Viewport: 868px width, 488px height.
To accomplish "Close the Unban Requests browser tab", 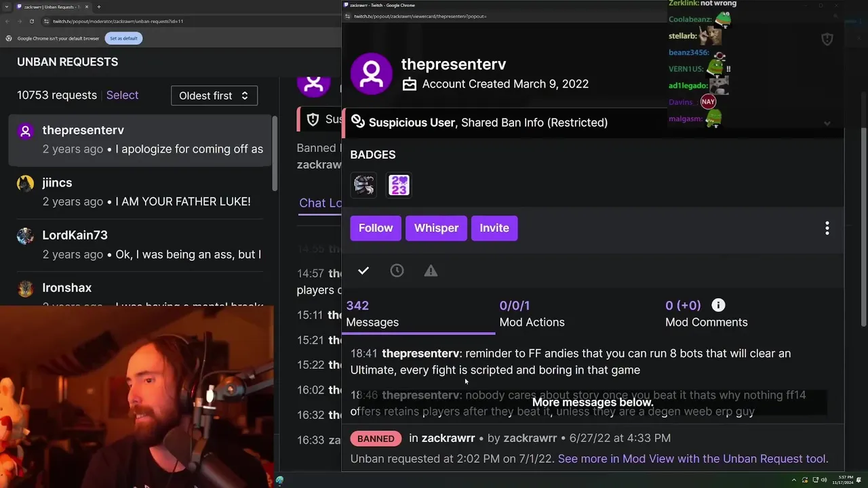I will pos(87,7).
